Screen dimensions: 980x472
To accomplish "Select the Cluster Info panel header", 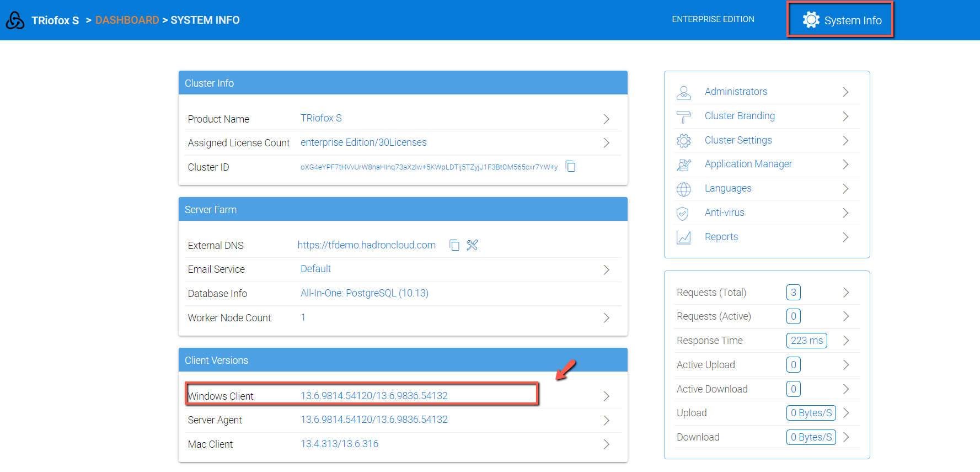I will (403, 83).
